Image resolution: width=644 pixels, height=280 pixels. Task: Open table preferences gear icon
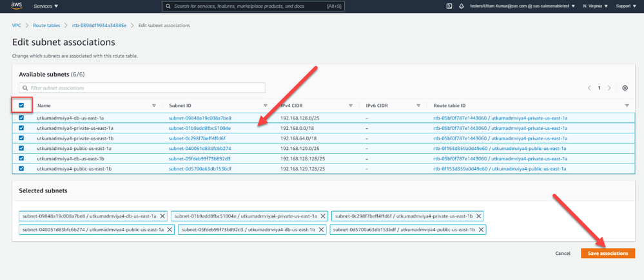pos(625,88)
